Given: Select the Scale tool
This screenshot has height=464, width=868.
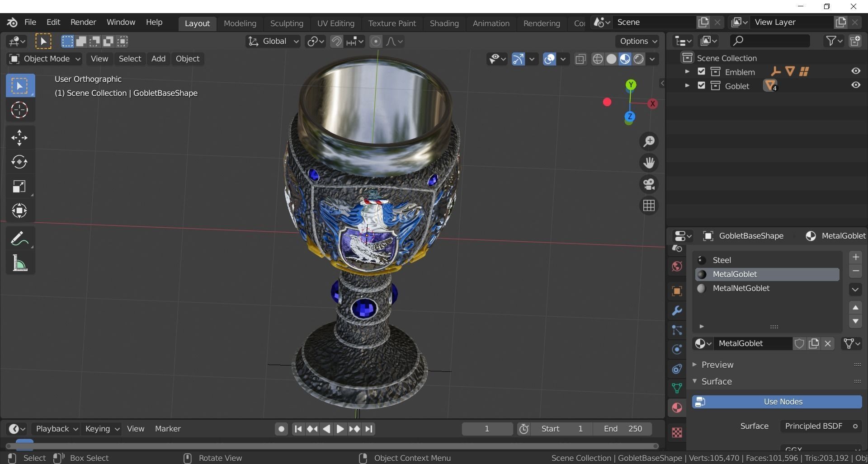Looking at the screenshot, I should pos(19,187).
